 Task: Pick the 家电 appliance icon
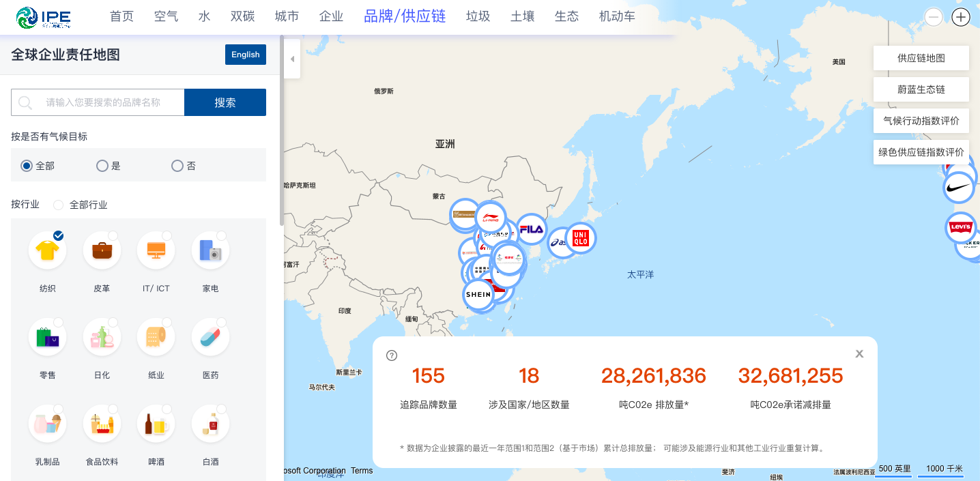coord(211,250)
